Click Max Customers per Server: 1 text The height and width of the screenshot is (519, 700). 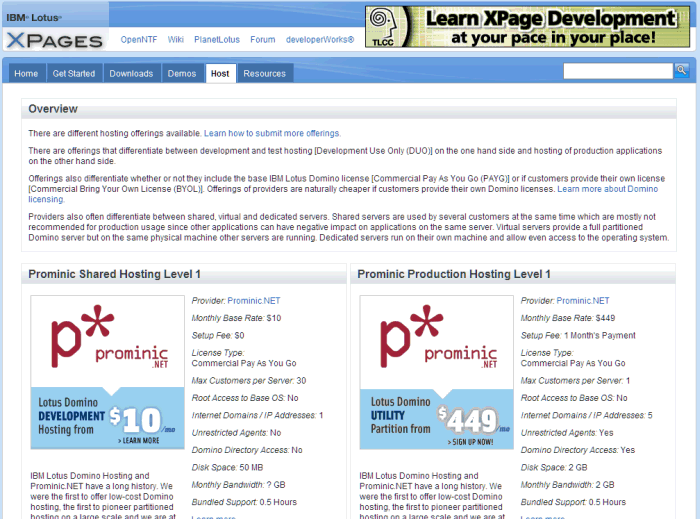575,380
